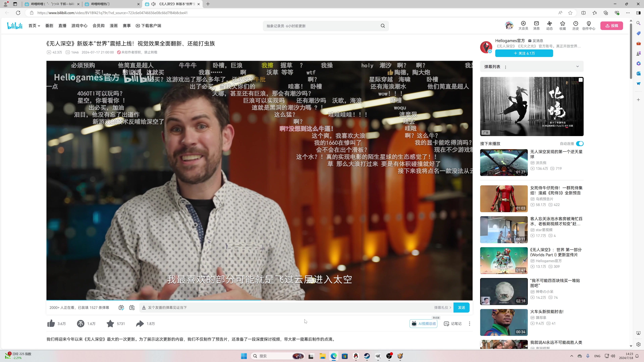Viewport: 644px width, 362px height.
Task: Like the video with thumbs-up icon
Action: pyautogui.click(x=51, y=323)
